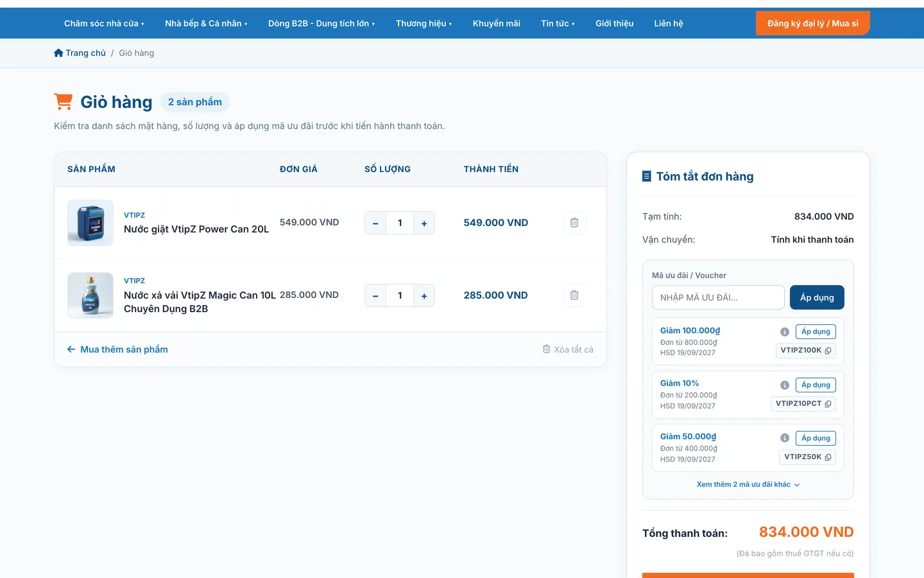Navigate to Liên hệ page
The width and height of the screenshot is (924, 578).
[669, 23]
